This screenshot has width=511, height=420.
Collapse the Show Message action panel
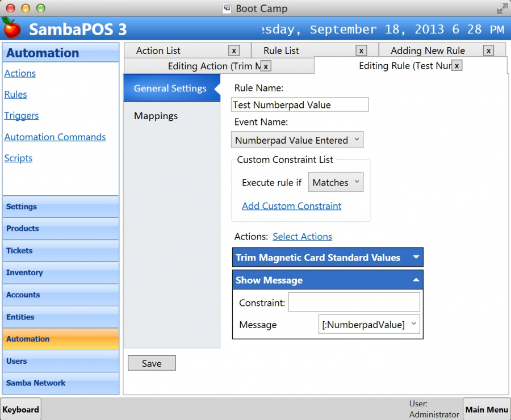[416, 280]
